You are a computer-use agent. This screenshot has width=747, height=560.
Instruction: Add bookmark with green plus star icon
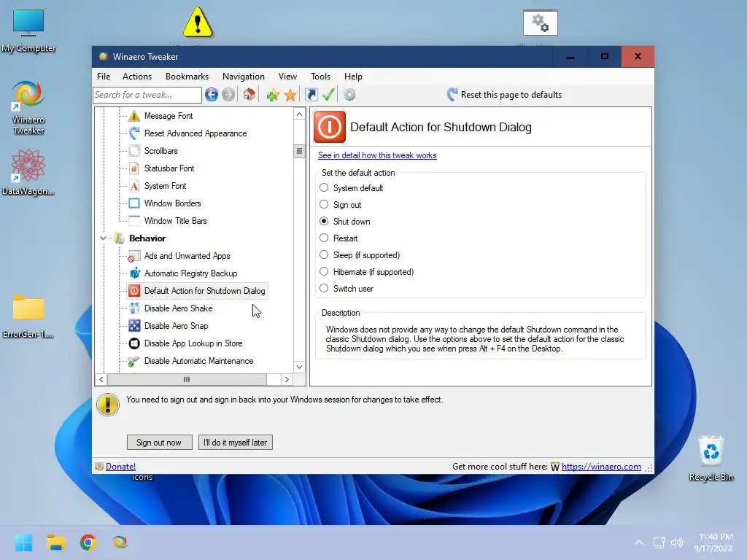point(273,95)
